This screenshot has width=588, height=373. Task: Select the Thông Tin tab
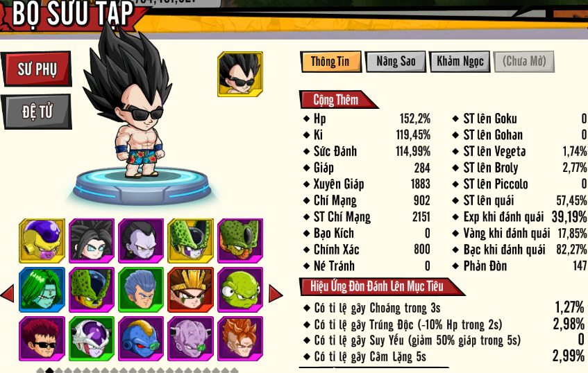(330, 62)
